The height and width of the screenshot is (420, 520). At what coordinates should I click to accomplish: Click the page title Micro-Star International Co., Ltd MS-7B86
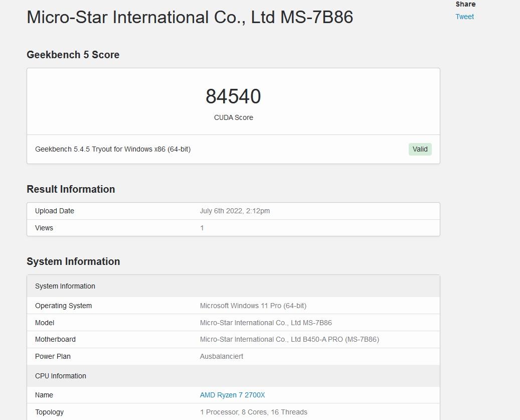coord(190,17)
